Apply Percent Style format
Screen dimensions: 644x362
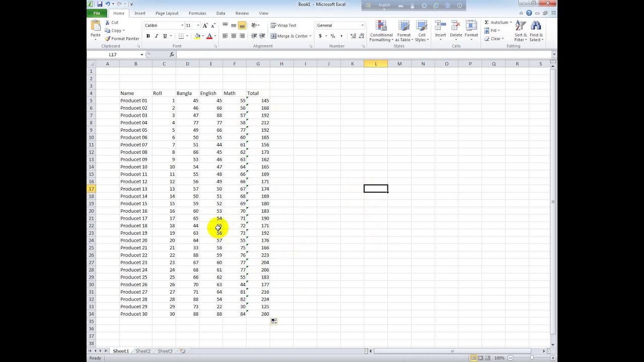(333, 36)
